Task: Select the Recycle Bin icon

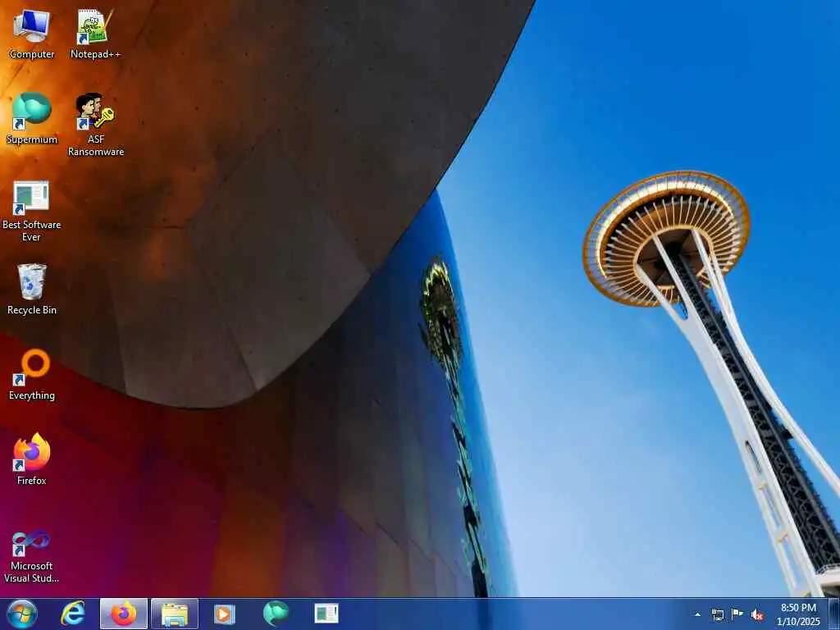Action: pos(32,290)
